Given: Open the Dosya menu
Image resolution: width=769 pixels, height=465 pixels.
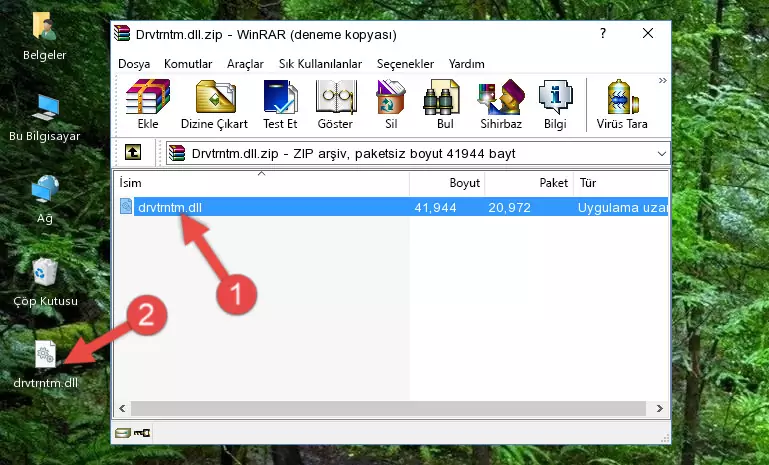Looking at the screenshot, I should tap(134, 64).
